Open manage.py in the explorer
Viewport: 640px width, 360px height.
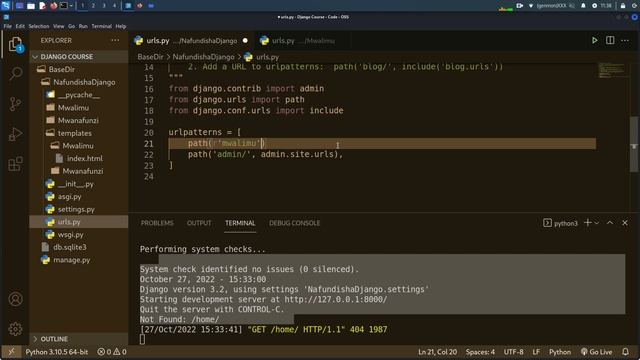[79, 260]
